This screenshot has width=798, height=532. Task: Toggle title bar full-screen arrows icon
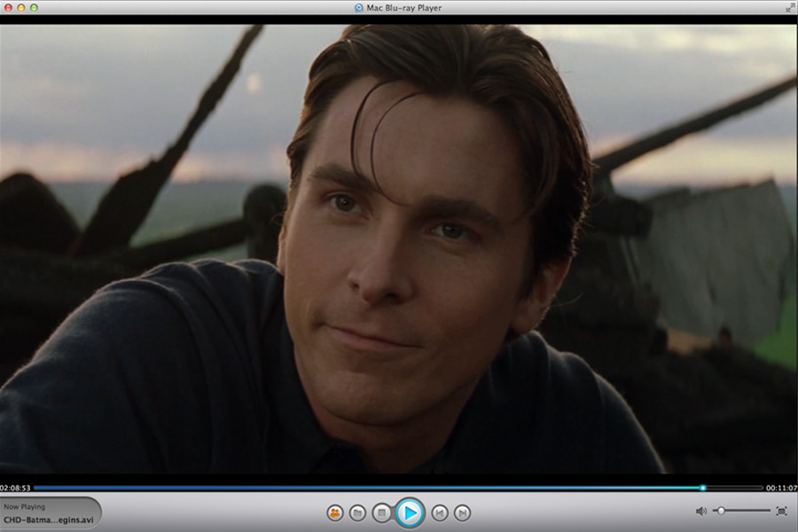click(789, 8)
